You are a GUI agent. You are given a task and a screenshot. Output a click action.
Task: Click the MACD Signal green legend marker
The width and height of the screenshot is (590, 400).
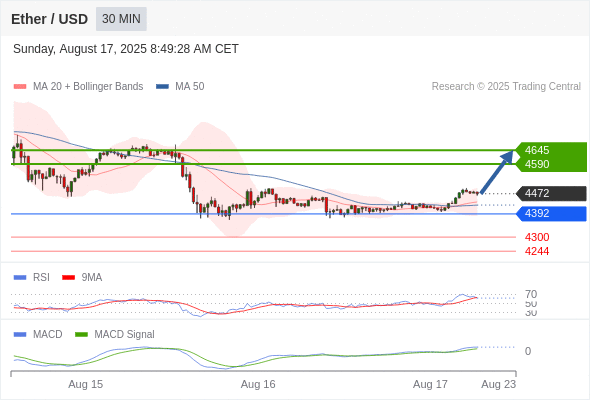click(81, 335)
